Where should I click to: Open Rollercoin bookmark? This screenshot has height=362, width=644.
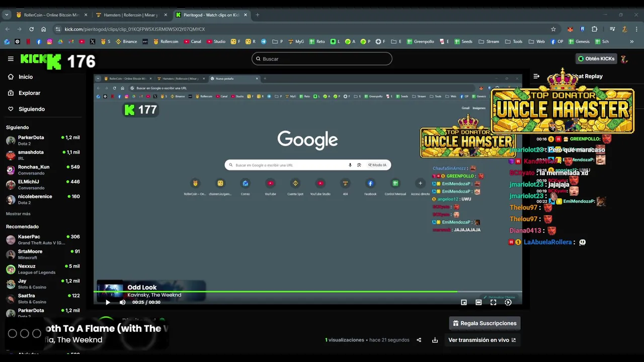click(x=166, y=42)
